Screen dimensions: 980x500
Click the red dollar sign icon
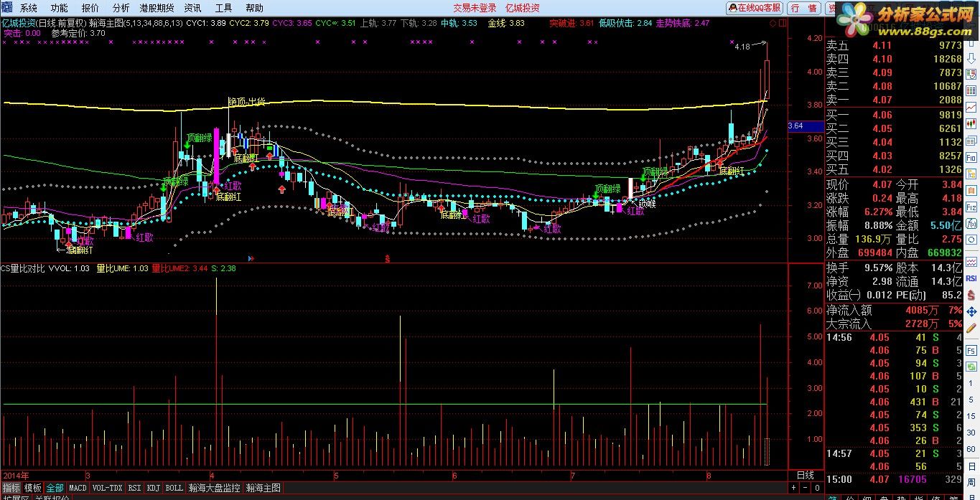tap(971, 293)
